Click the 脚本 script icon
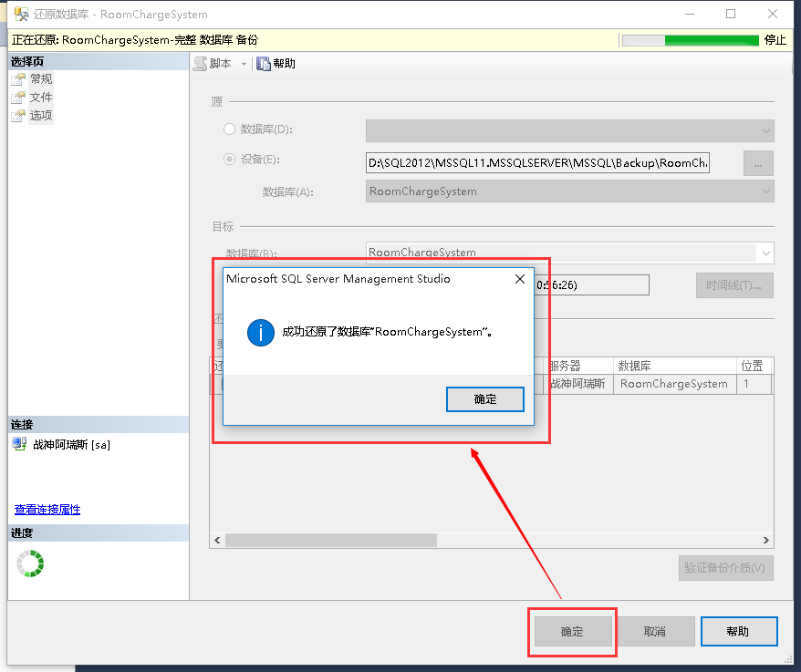This screenshot has width=801, height=672. pyautogui.click(x=201, y=64)
